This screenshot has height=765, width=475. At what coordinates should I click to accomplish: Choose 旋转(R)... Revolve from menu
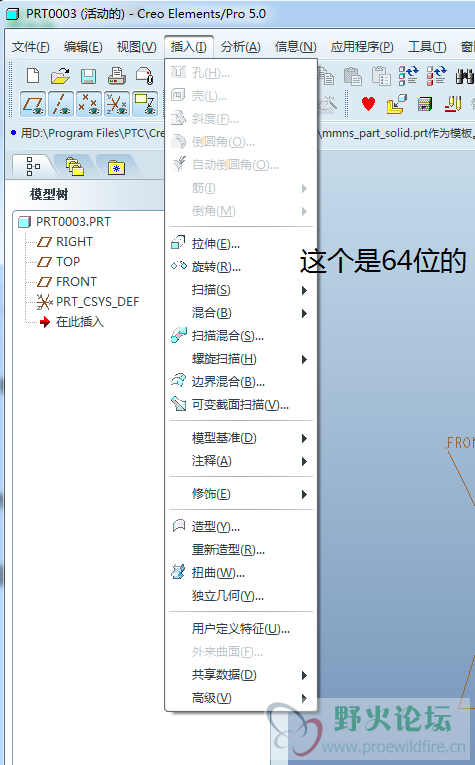pyautogui.click(x=241, y=266)
